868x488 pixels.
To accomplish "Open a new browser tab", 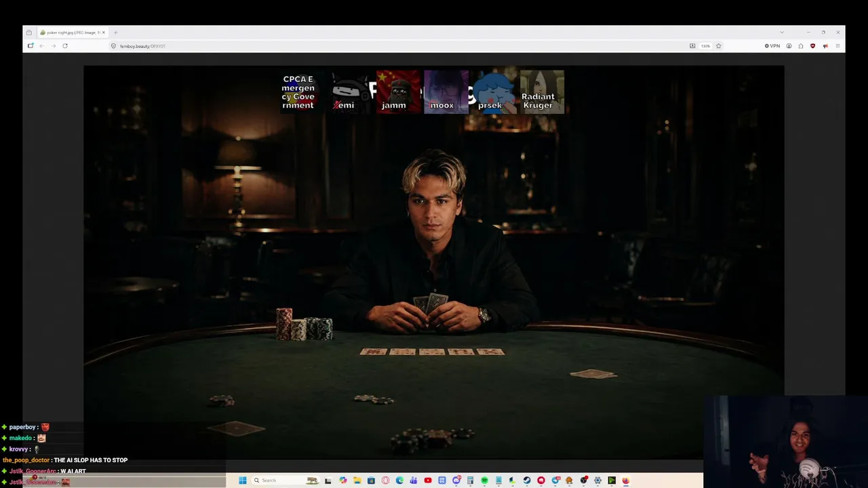I will click(115, 33).
